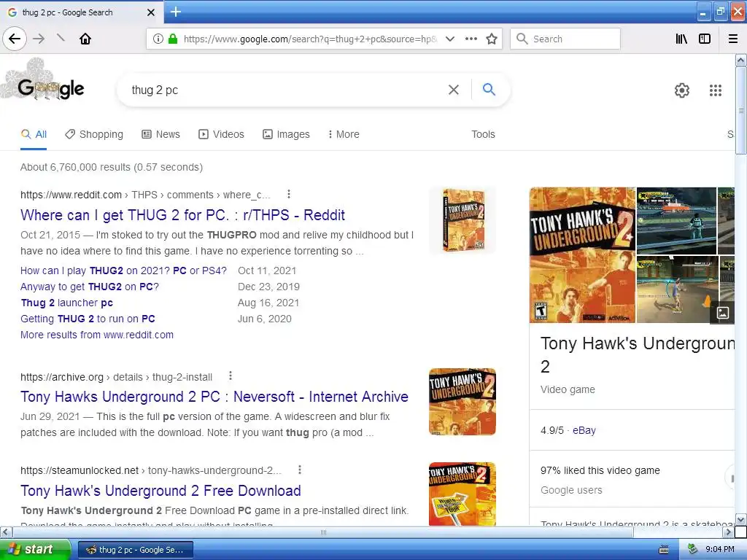Expand the More search categories menu
This screenshot has width=747, height=560.
pyautogui.click(x=344, y=134)
